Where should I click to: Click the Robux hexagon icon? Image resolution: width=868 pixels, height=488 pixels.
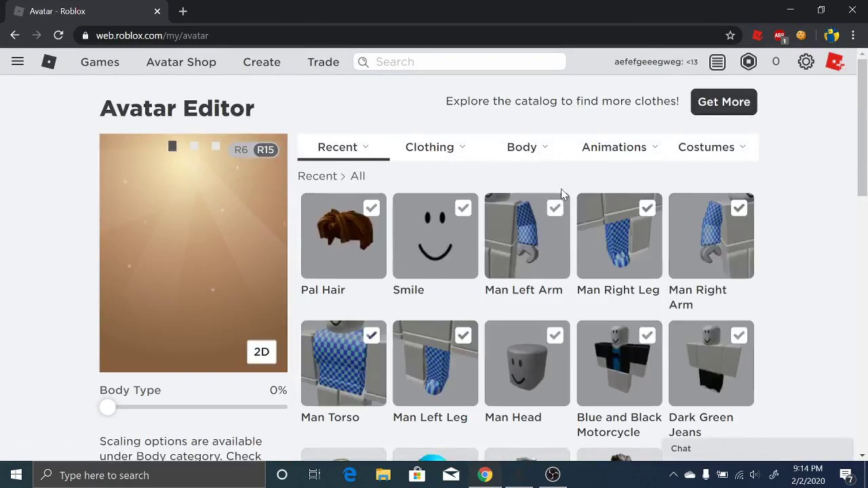coord(749,62)
